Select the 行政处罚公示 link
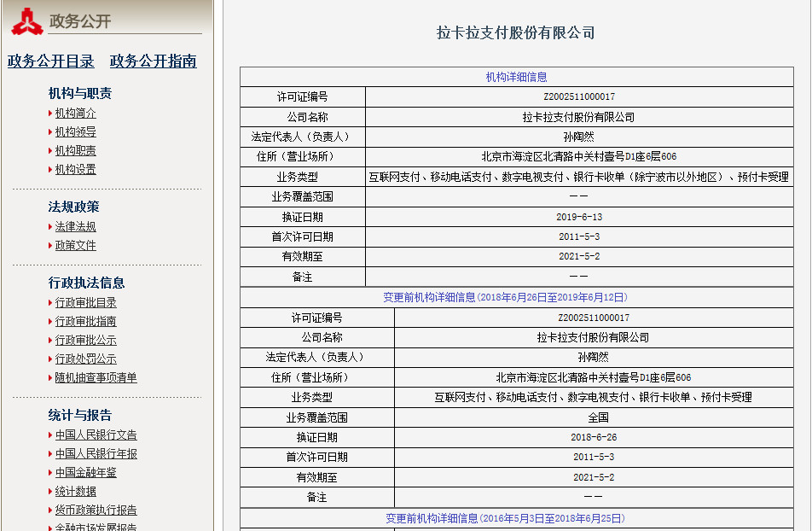Viewport: 812px width, 531px height. [x=85, y=359]
